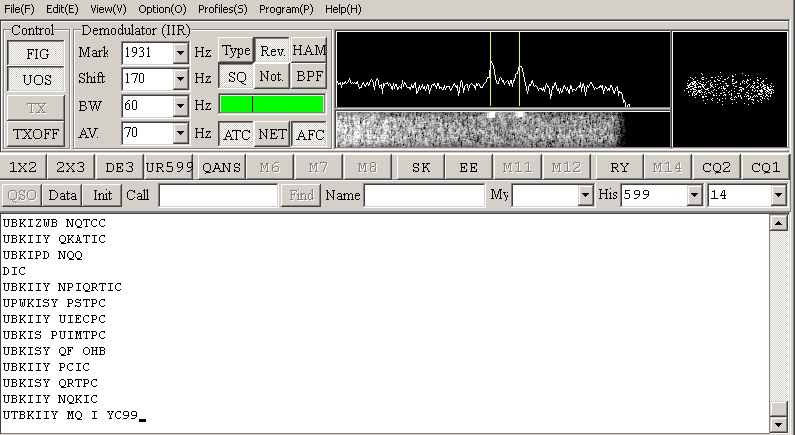Screen dimensions: 795x435
Task: Toggle the AFC button
Action: (x=309, y=134)
